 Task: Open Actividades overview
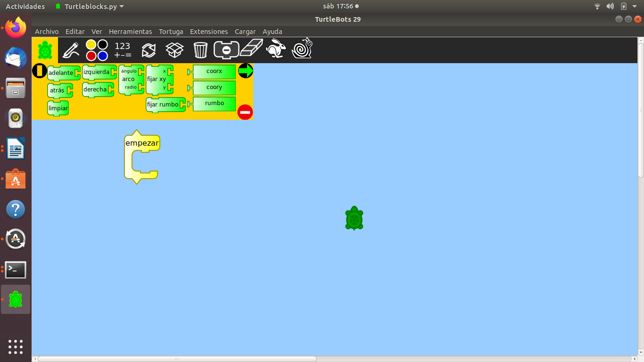click(x=25, y=6)
